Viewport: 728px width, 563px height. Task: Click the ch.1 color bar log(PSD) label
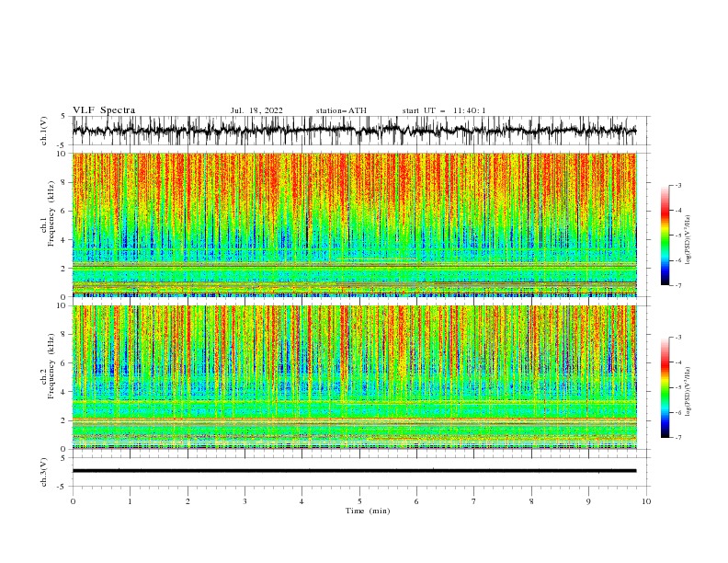(x=688, y=240)
